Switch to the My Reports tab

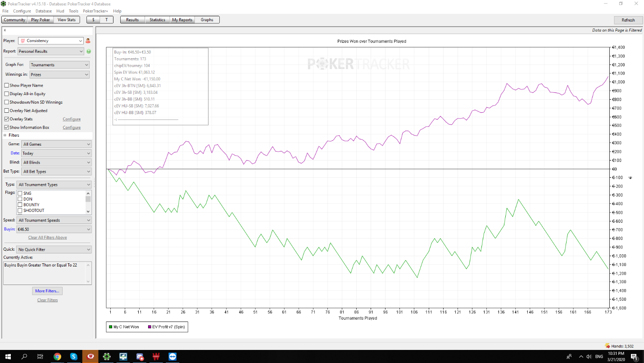(182, 20)
